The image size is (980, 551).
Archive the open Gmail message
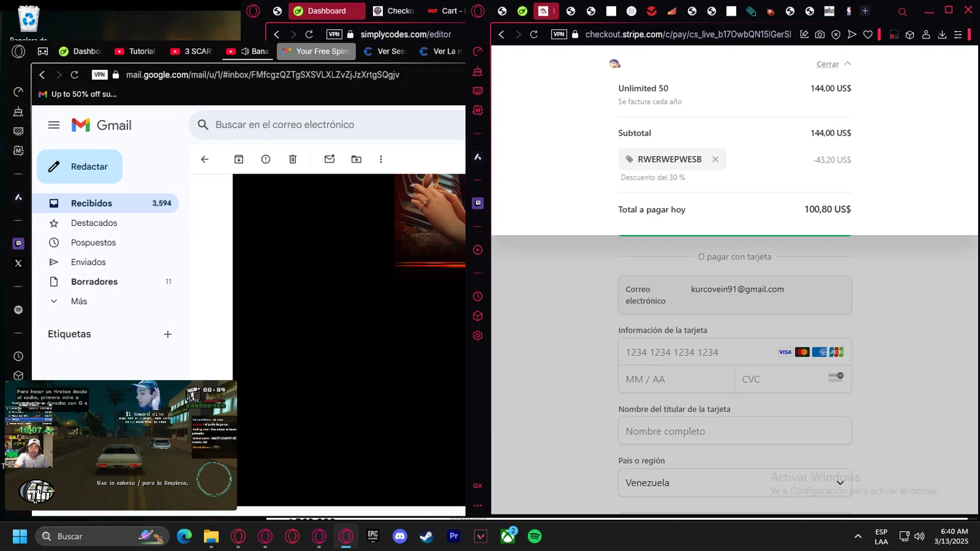tap(239, 159)
